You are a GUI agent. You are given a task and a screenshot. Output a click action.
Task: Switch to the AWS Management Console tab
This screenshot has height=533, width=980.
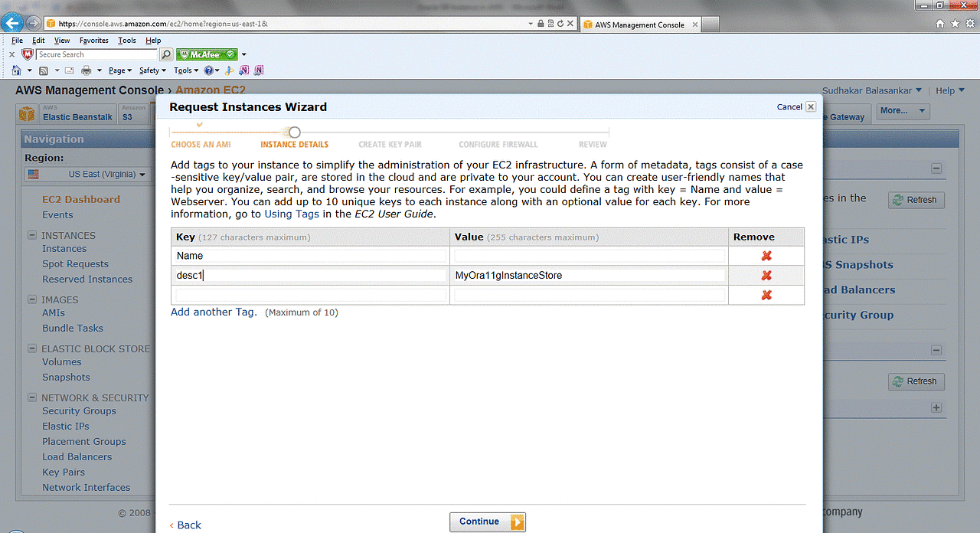click(640, 25)
